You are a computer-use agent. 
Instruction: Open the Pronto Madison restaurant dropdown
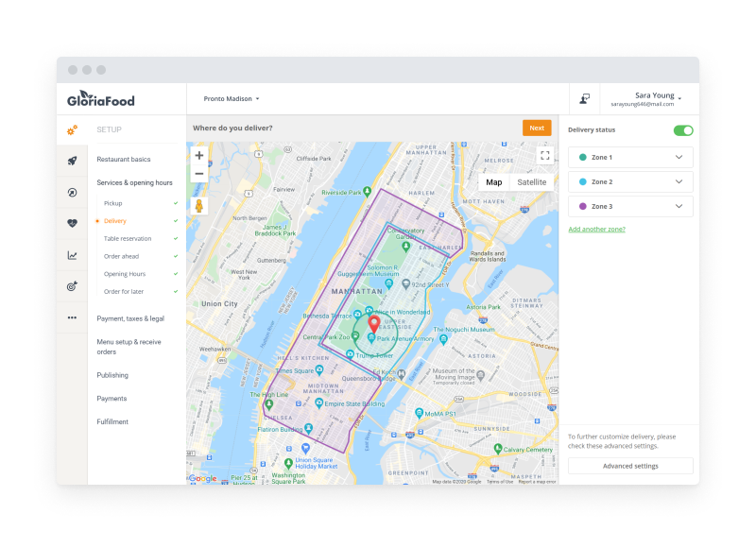click(232, 99)
